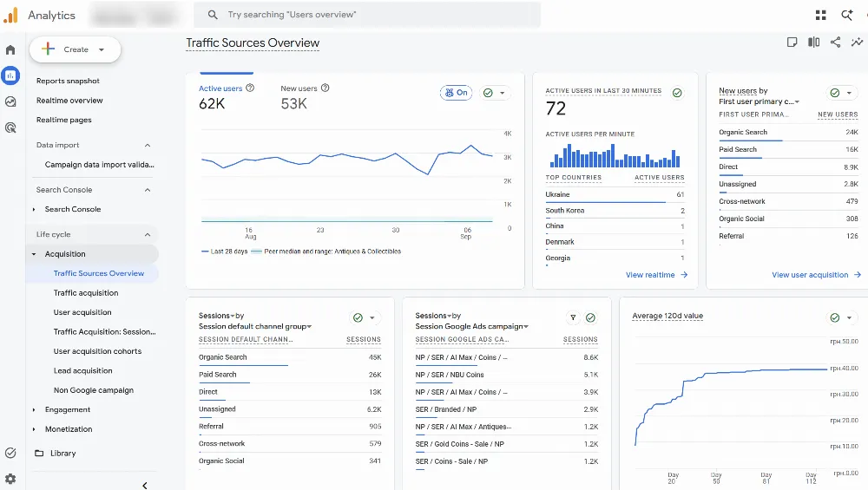Collapse the Life cycle section
The image size is (868, 490).
[148, 234]
